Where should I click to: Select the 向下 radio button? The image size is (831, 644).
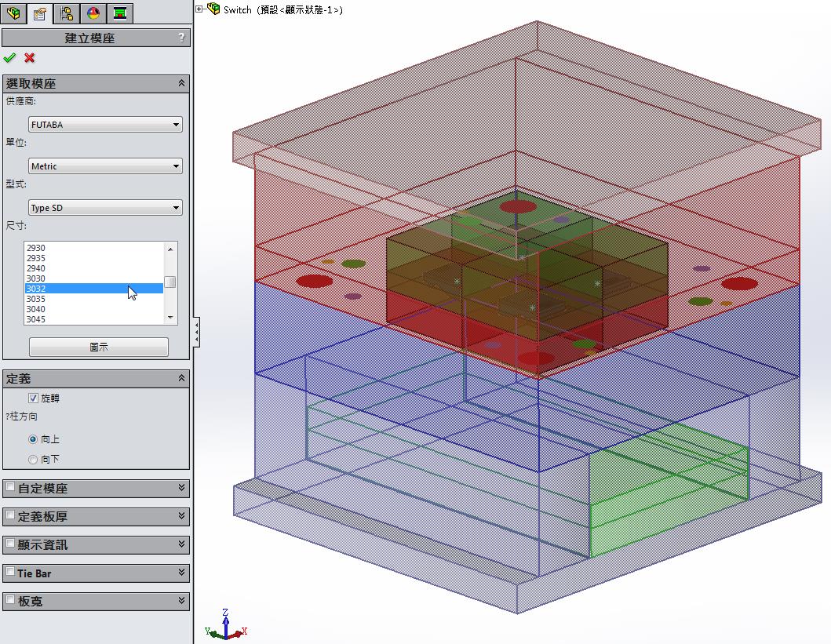coord(33,459)
